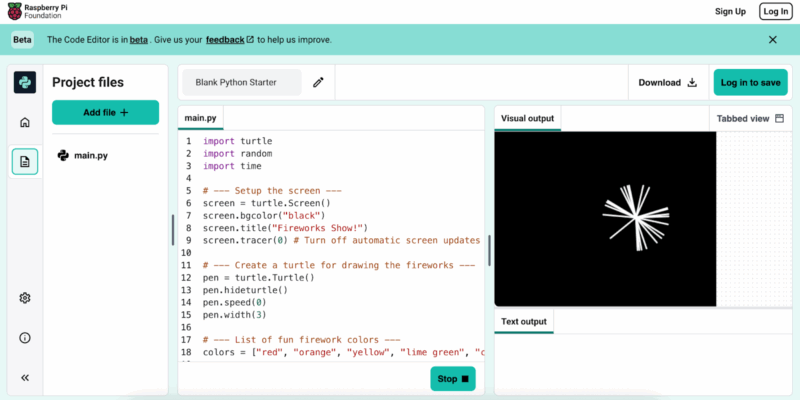Screen dimensions: 800x400
Task: Click line 'screen.bgcolor("black")'
Action: 264,215
